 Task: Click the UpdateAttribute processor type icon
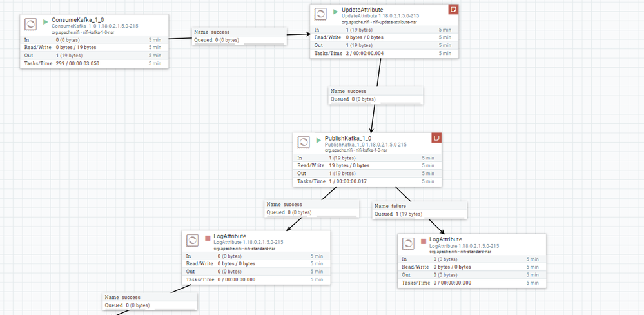320,14
